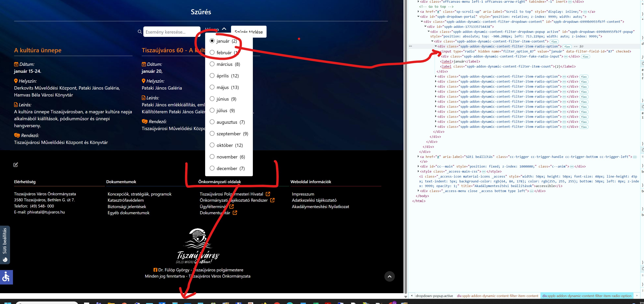The height and width of the screenshot is (304, 644).
Task: Select the március radio option
Action: (x=212, y=64)
